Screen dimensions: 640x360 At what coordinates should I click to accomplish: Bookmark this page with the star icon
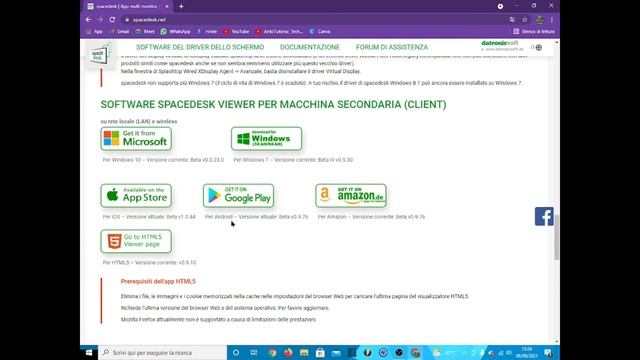(524, 20)
